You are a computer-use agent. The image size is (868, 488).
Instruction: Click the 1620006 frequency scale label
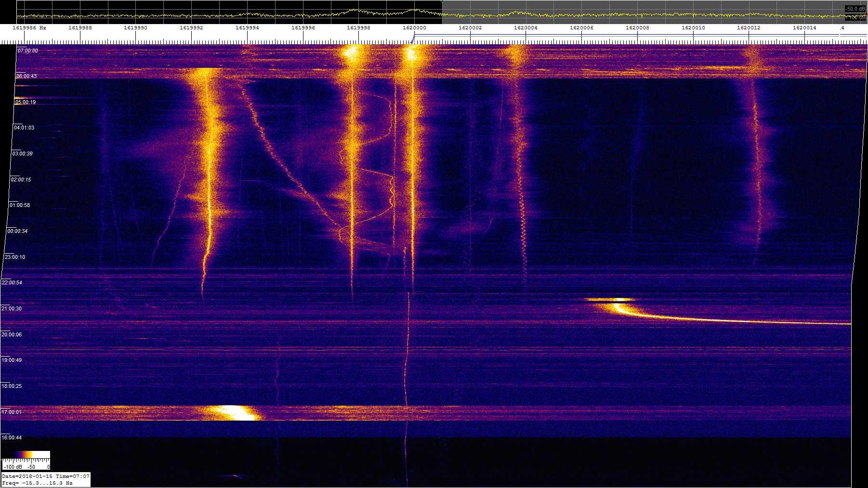point(581,28)
